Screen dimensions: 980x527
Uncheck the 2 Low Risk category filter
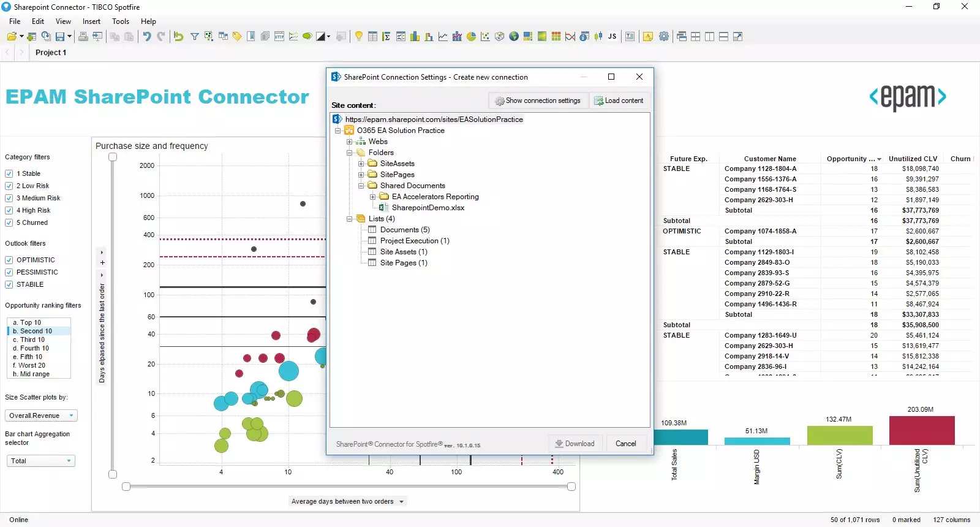[9, 186]
